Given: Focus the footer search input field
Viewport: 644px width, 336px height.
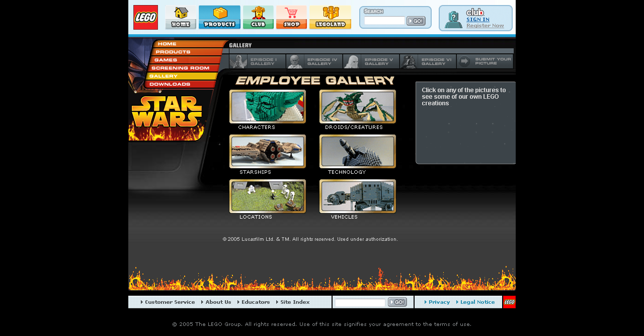Looking at the screenshot, I should tap(360, 303).
